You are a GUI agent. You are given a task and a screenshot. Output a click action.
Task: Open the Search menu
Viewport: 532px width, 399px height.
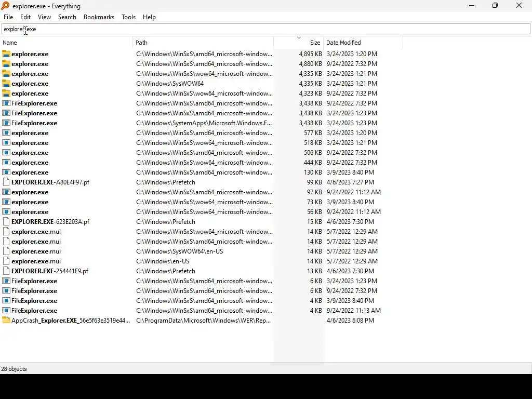pos(67,17)
